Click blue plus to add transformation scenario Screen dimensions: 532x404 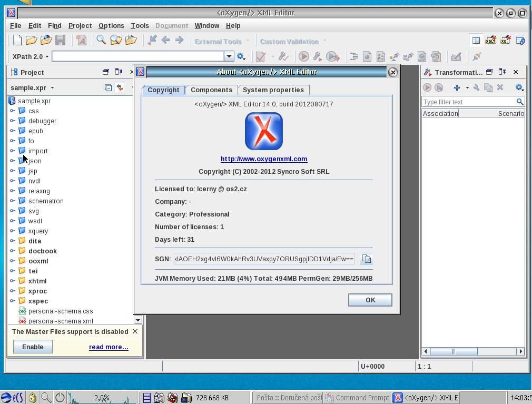457,87
